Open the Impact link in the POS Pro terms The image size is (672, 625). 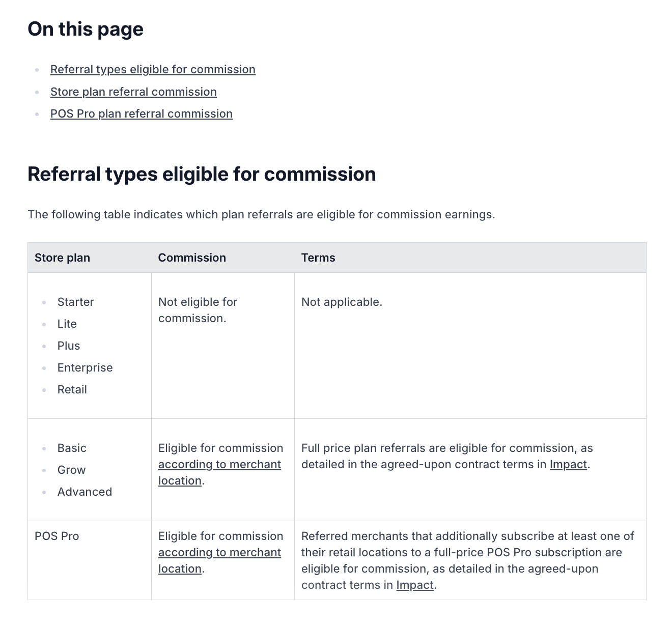click(415, 585)
